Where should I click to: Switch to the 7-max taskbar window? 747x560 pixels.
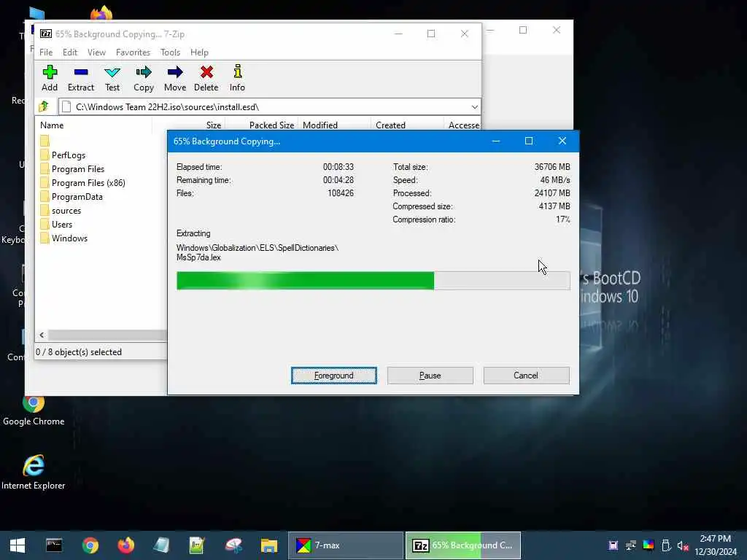click(x=345, y=545)
